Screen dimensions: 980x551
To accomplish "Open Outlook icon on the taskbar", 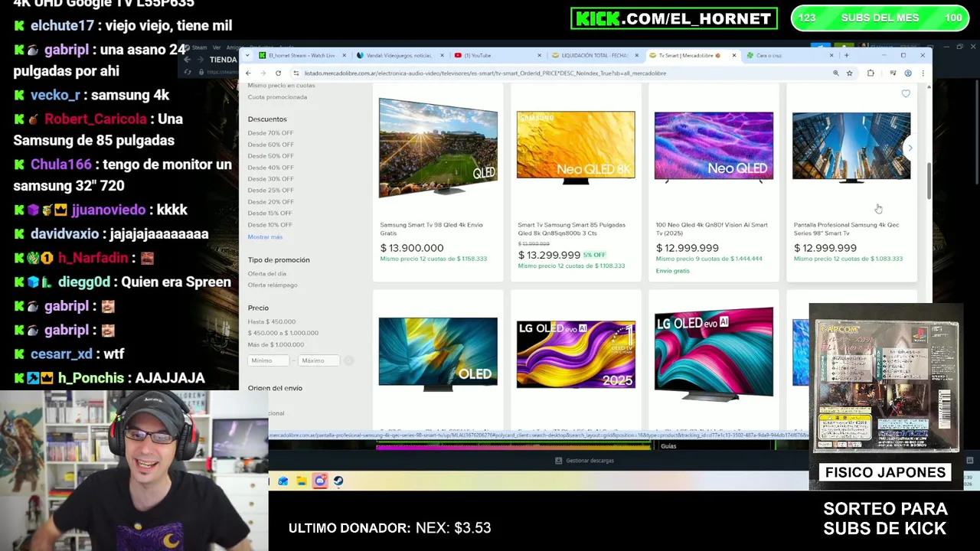I will (283, 481).
